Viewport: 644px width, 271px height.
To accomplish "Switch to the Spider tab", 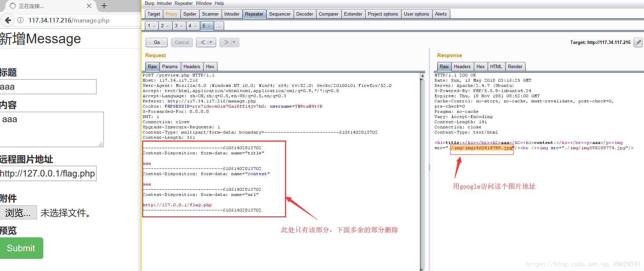I will (x=190, y=14).
